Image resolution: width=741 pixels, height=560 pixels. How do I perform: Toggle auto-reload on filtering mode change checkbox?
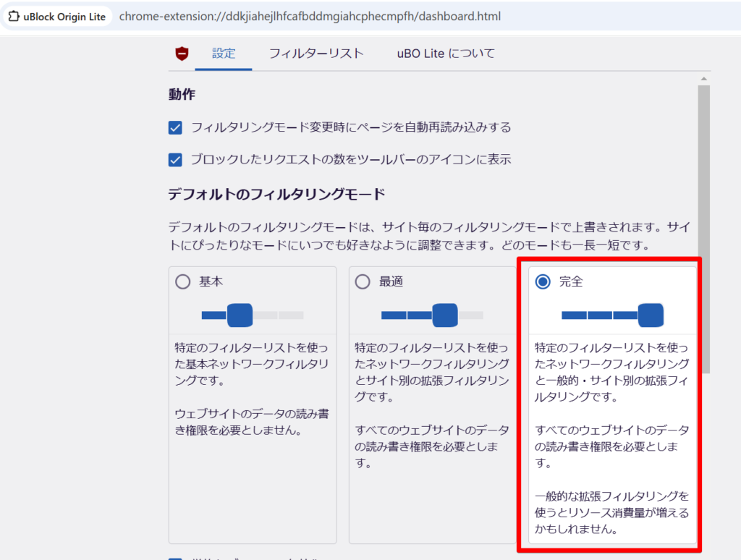point(175,127)
